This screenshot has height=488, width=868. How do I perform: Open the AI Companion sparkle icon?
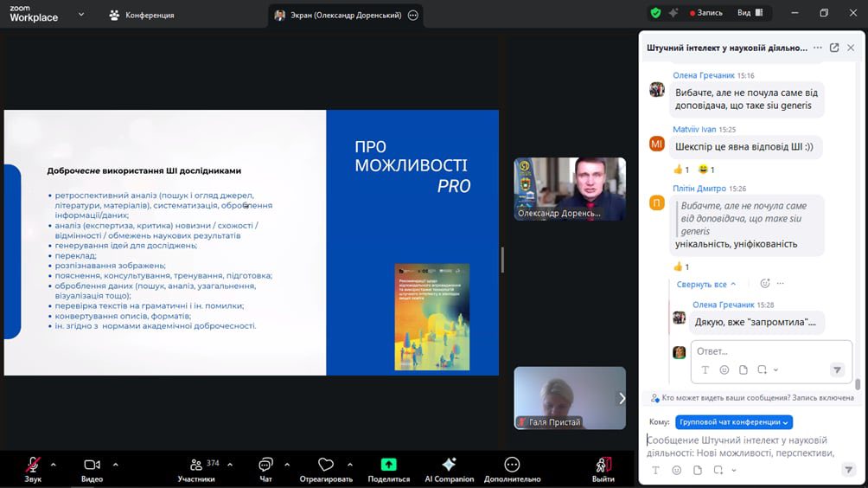[x=449, y=465]
